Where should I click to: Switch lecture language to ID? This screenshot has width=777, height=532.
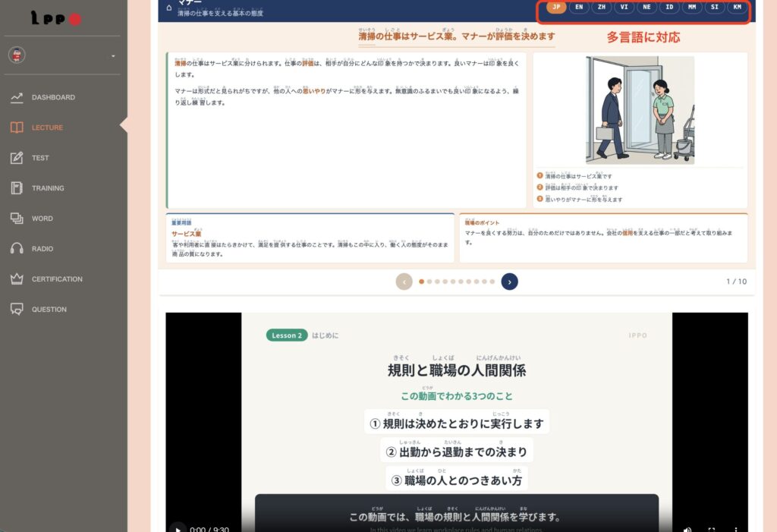pos(669,7)
